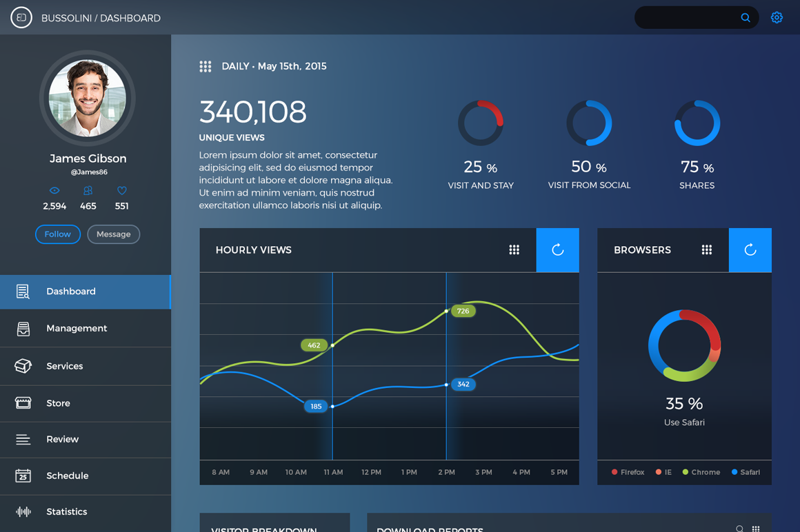Open the grid menu beside Daily date
The width and height of the screenshot is (800, 532).
(206, 67)
